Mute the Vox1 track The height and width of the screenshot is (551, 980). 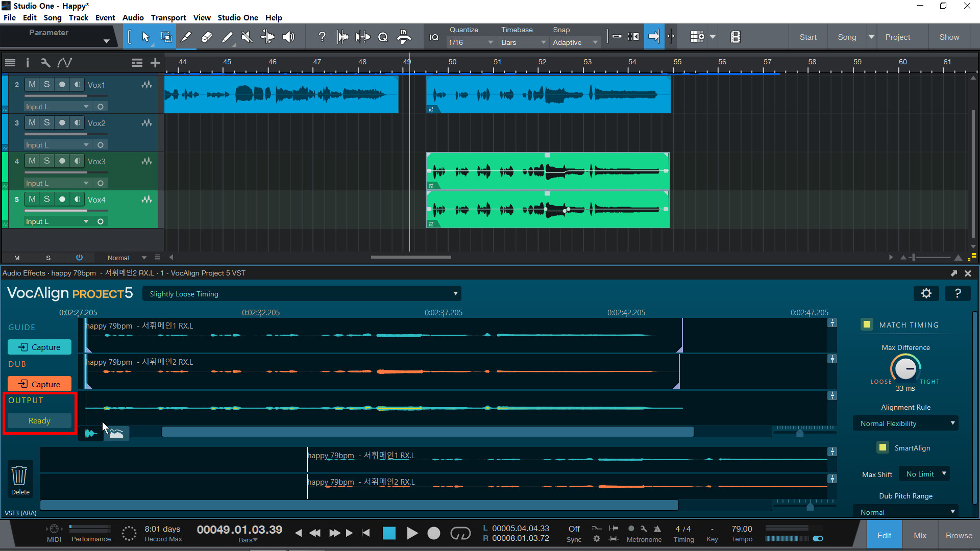(x=32, y=84)
